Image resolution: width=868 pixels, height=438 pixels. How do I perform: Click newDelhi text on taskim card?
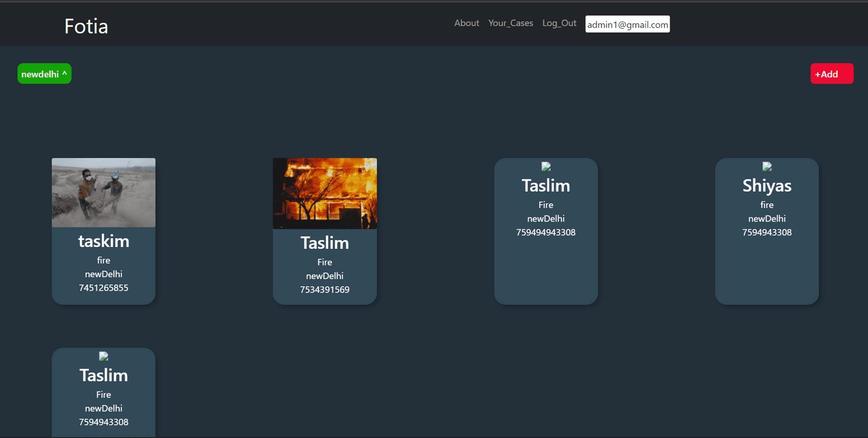pos(104,274)
